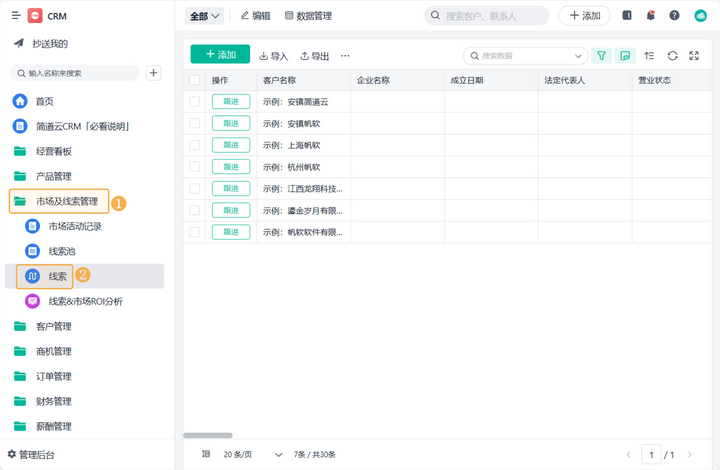
Task: Select checkbox for 示例: 上海帆软 row
Action: click(x=195, y=145)
